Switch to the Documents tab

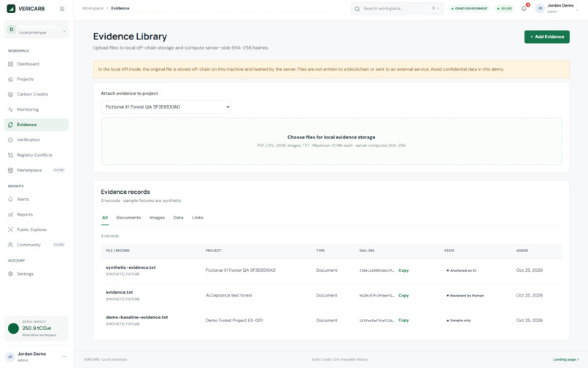click(x=128, y=218)
